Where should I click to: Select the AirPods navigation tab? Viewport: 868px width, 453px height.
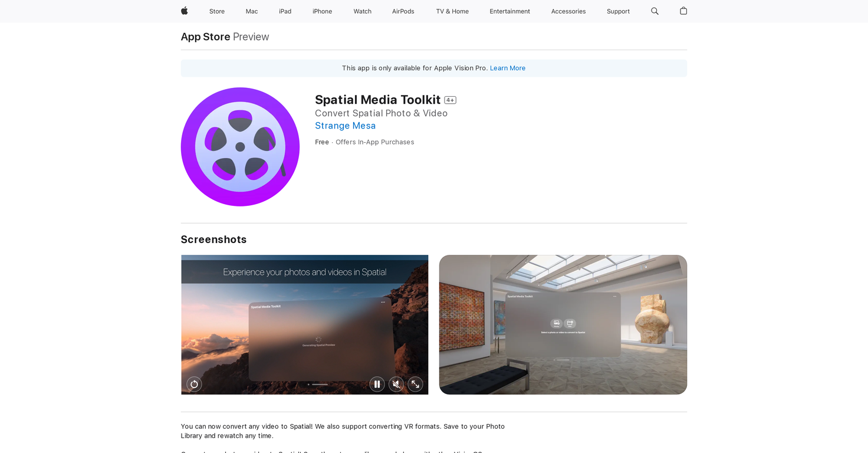(x=403, y=11)
